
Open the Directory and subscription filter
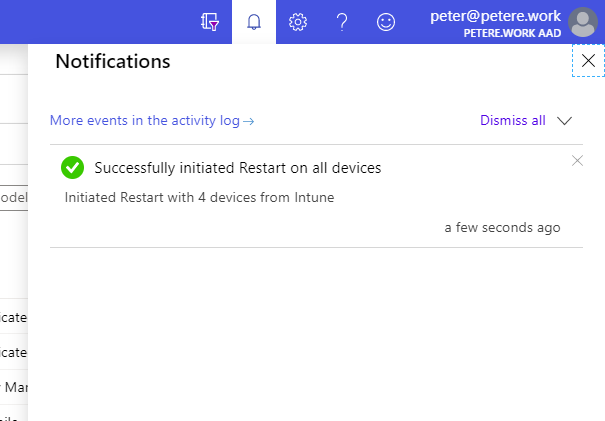(209, 22)
